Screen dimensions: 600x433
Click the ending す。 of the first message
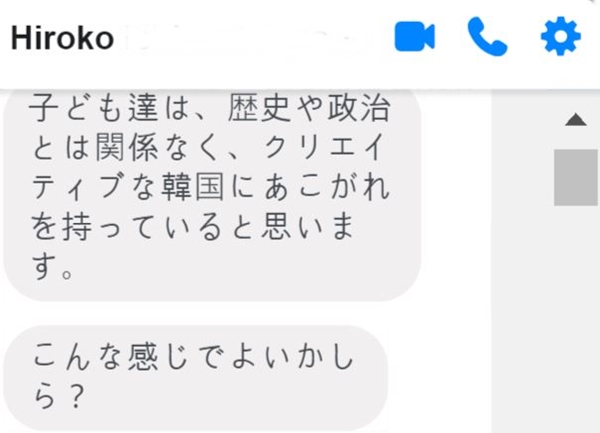pyautogui.click(x=52, y=266)
